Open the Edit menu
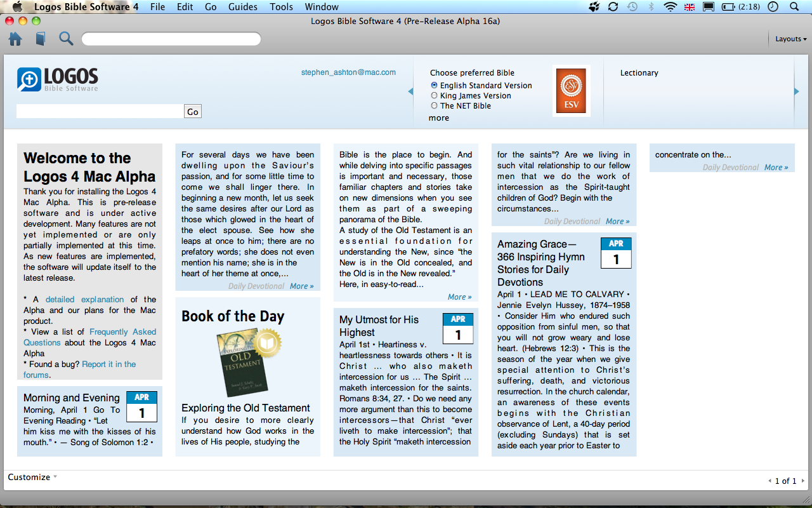This screenshot has height=508, width=812. click(x=185, y=7)
